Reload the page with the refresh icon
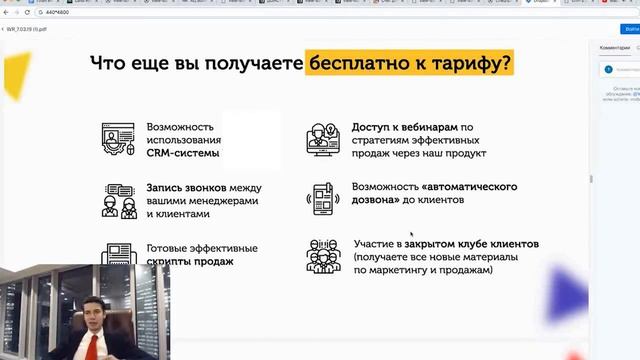The image size is (640, 360). click(27, 12)
